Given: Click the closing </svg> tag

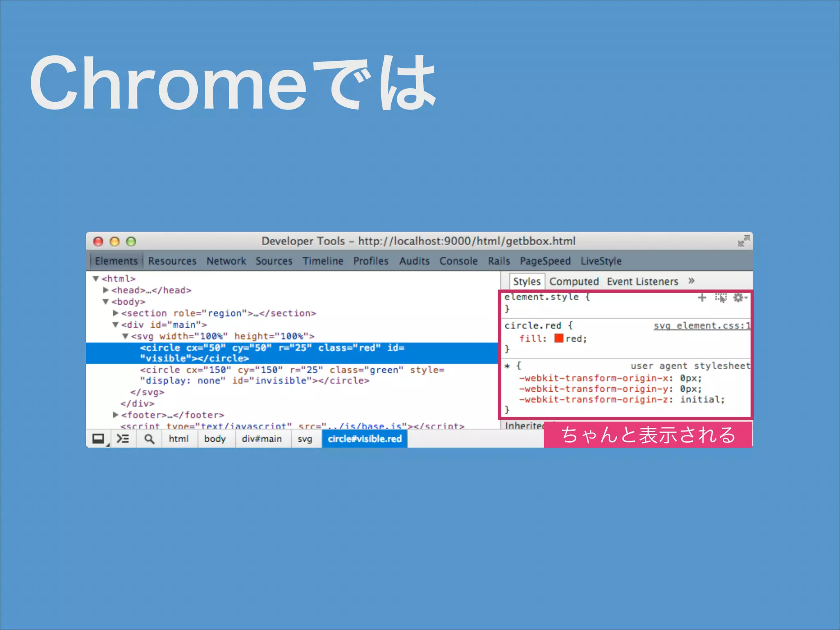Looking at the screenshot, I should (x=147, y=392).
